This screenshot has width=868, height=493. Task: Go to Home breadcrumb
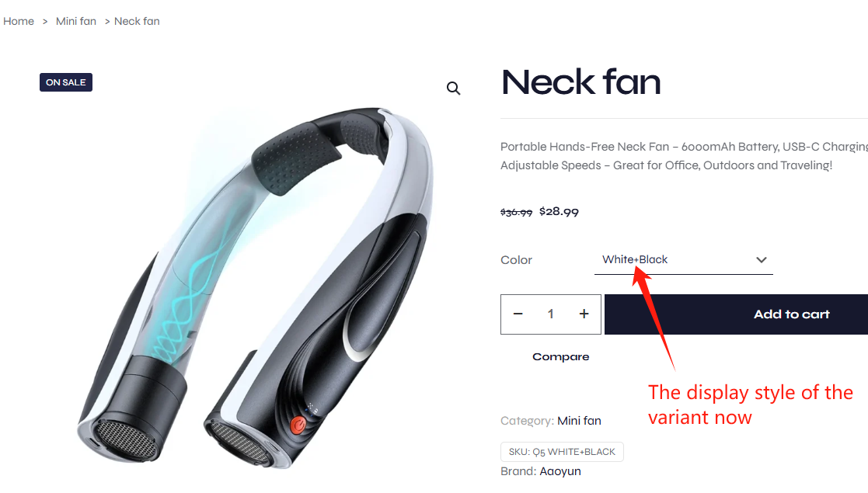point(19,21)
